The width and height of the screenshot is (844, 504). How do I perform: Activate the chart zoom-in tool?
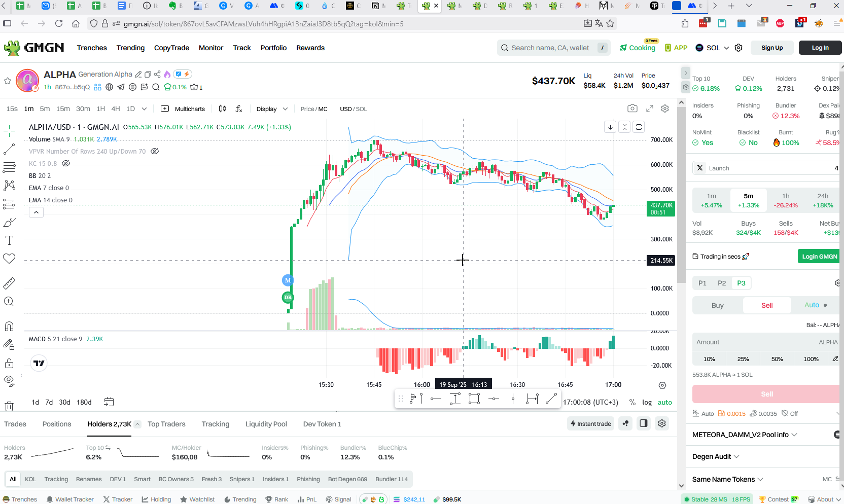click(9, 301)
